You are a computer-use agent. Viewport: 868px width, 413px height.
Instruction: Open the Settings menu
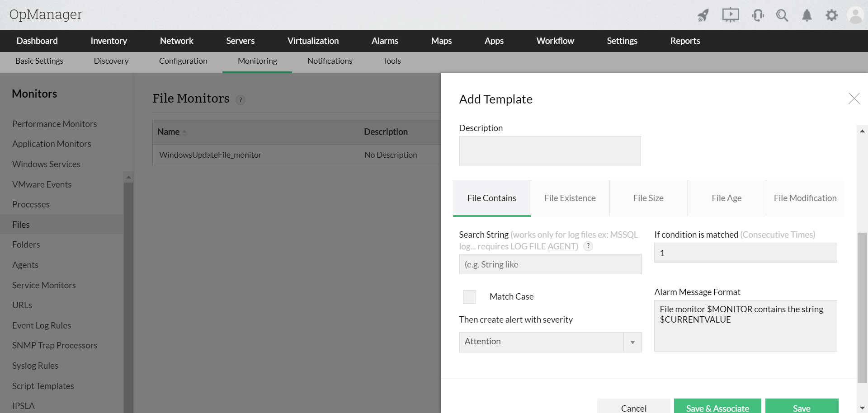(x=622, y=41)
